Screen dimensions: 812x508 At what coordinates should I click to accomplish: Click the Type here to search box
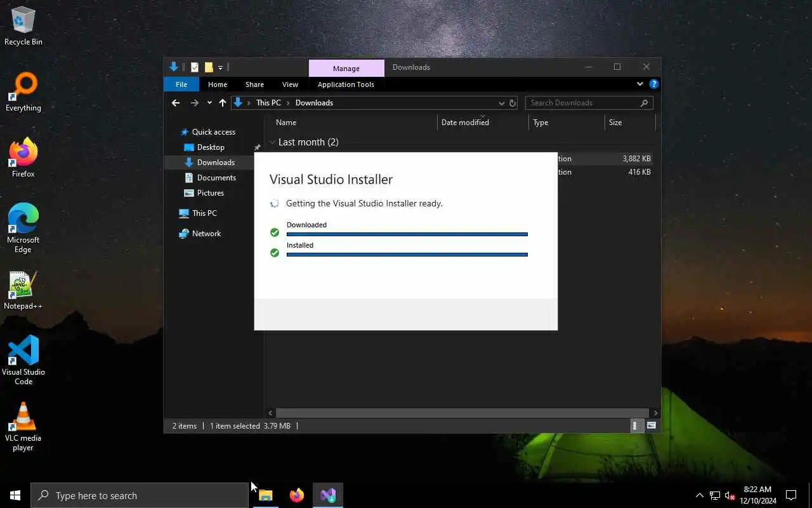[140, 495]
